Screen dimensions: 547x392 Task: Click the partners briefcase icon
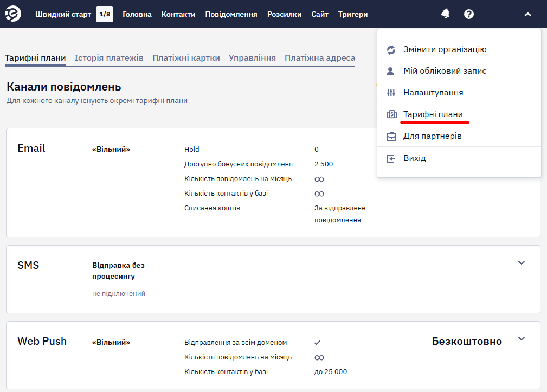[391, 137]
